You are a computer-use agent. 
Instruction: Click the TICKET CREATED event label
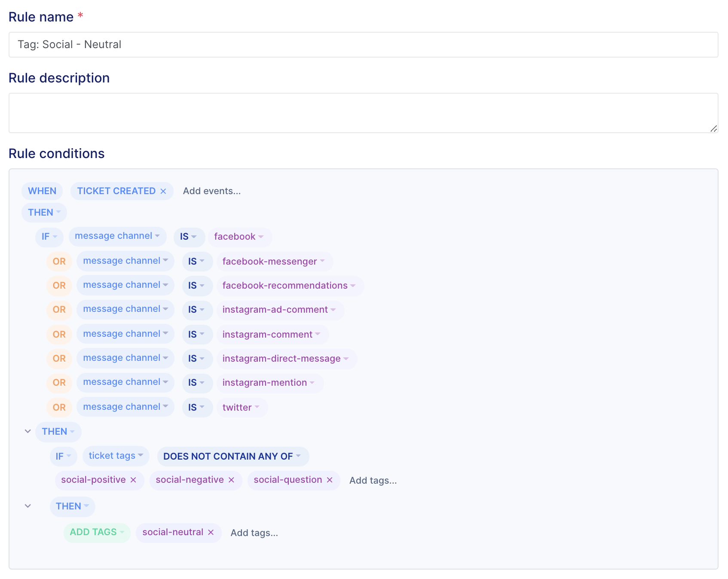click(x=116, y=191)
